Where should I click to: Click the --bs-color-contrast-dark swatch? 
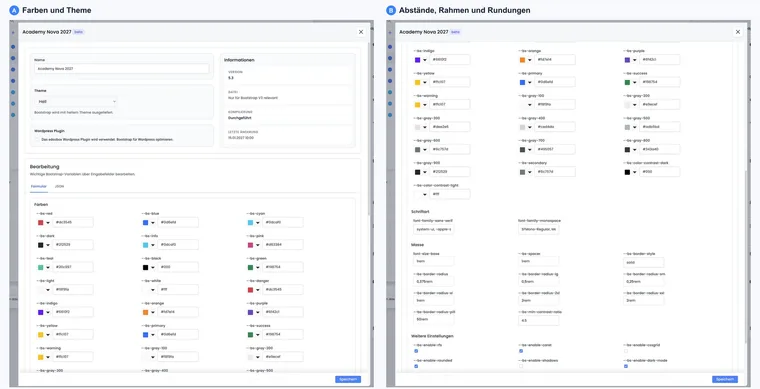coord(628,172)
